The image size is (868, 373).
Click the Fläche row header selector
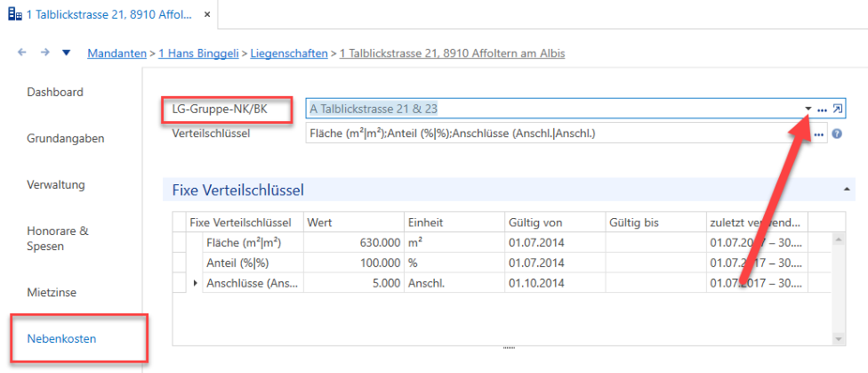click(180, 243)
